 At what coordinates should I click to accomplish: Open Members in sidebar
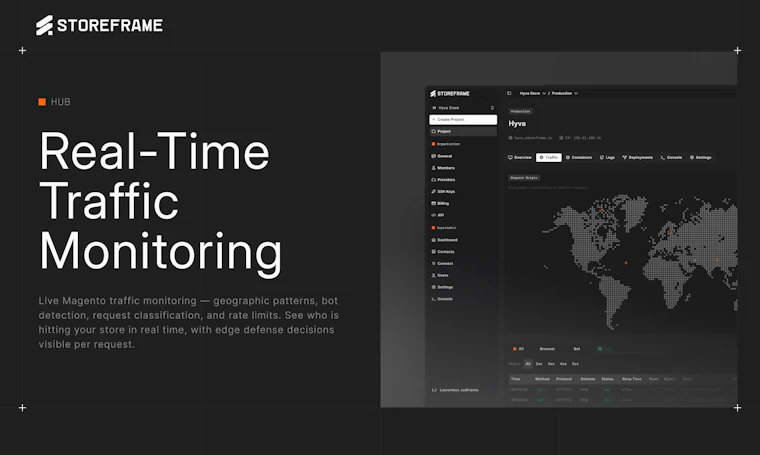(445, 168)
